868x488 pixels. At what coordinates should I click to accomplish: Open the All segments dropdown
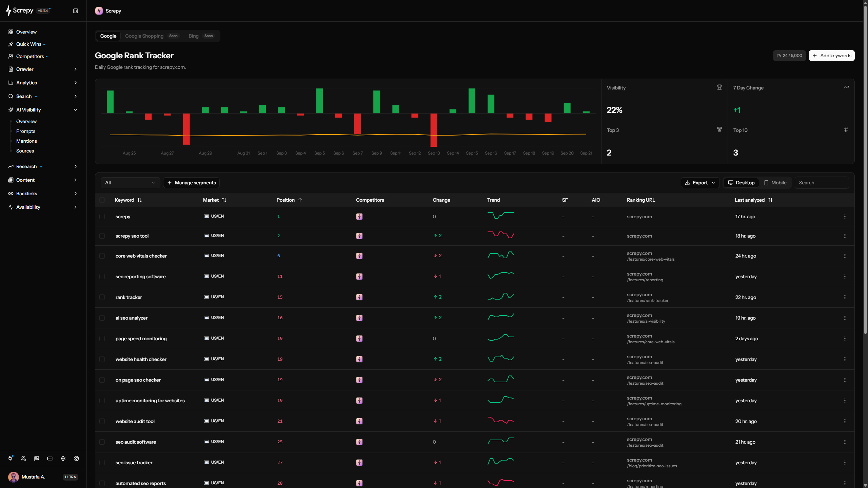(x=130, y=183)
